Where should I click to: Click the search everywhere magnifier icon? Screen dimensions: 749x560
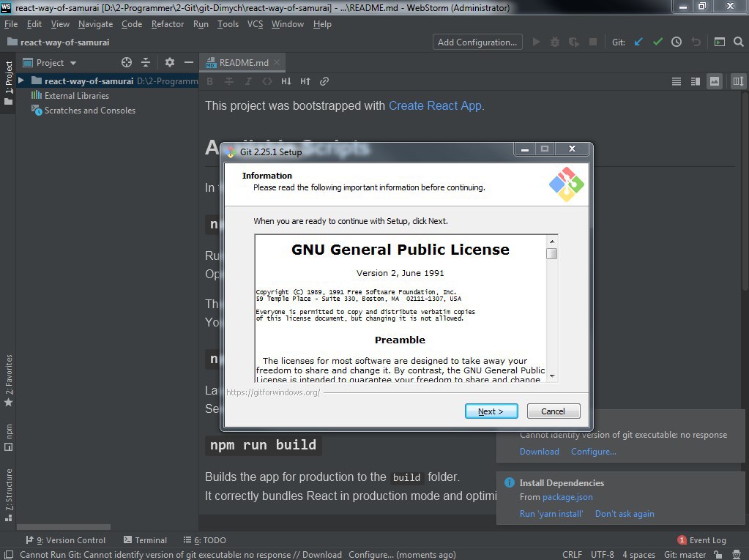click(x=739, y=42)
